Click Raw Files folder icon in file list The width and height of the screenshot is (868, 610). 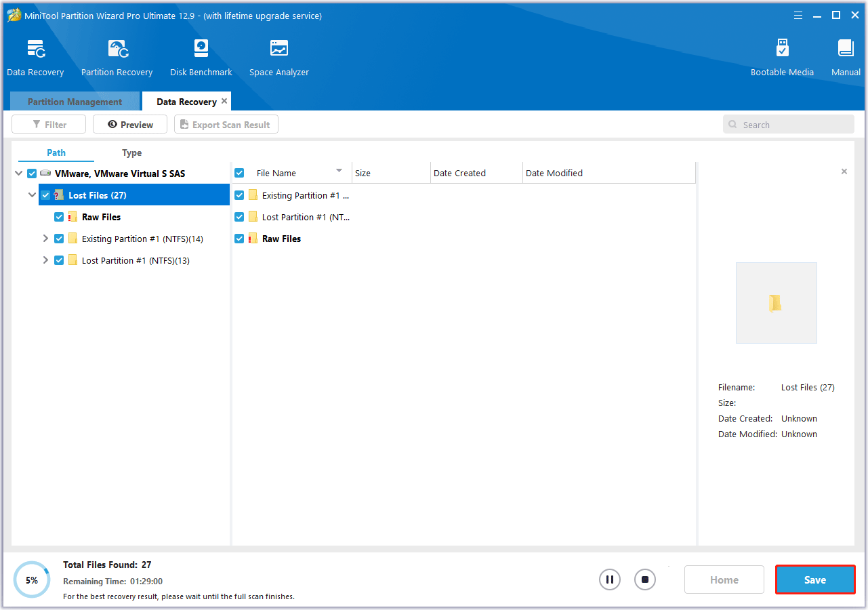point(253,239)
